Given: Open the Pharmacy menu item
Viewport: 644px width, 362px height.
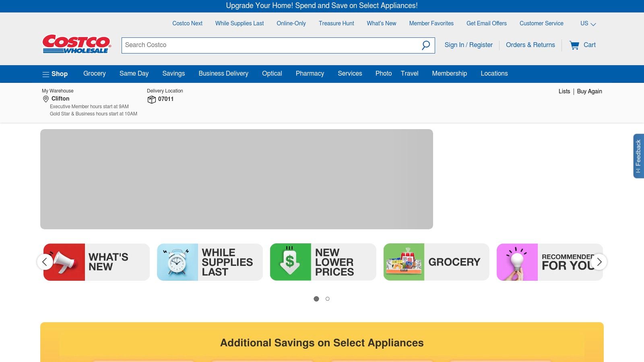Looking at the screenshot, I should [310, 74].
